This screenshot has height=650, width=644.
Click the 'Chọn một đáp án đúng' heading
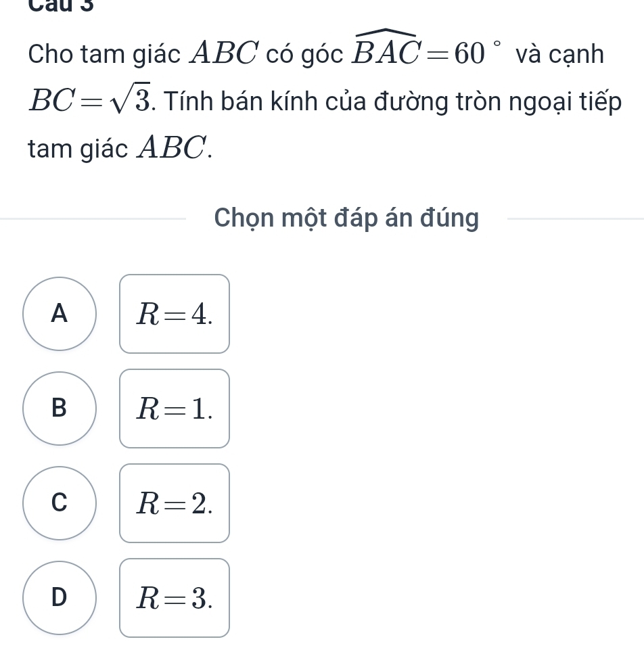346,218
